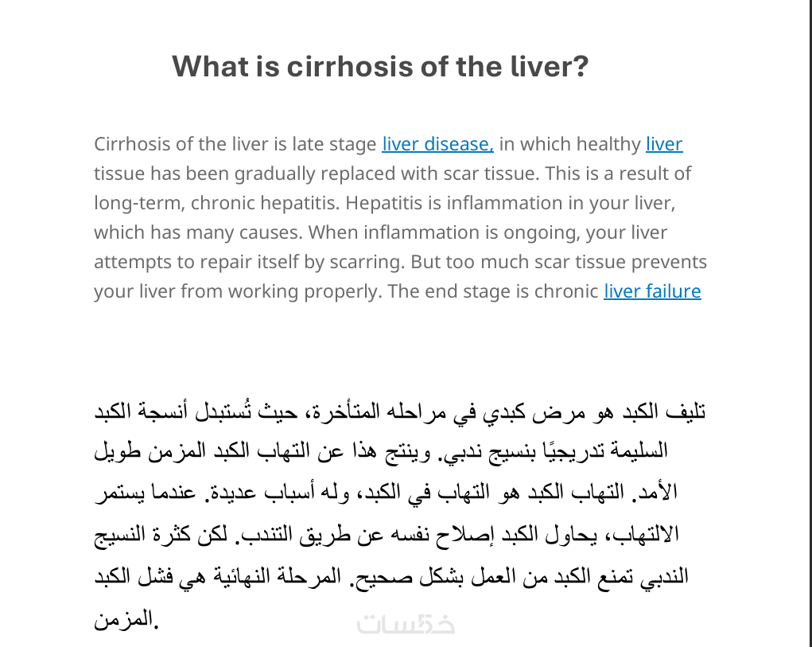Click the final Arabic word "المزمن."
Viewport: 812px width, 647px height.
click(127, 619)
